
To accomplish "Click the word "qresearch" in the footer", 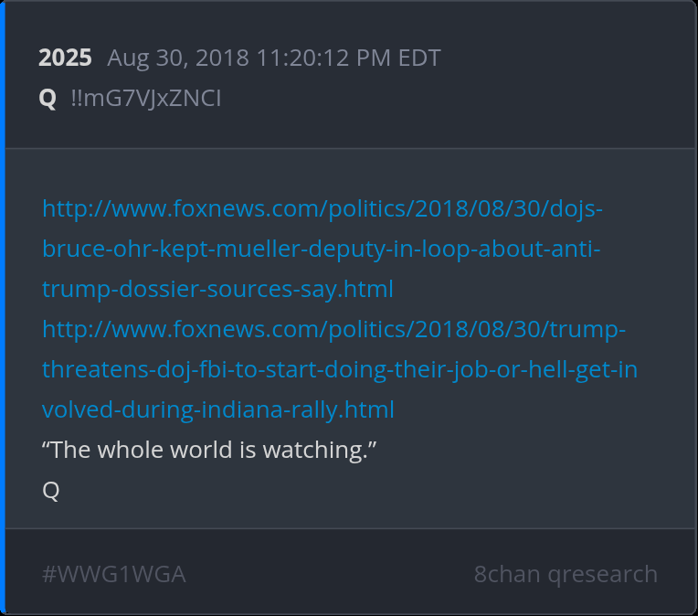I will [603, 575].
